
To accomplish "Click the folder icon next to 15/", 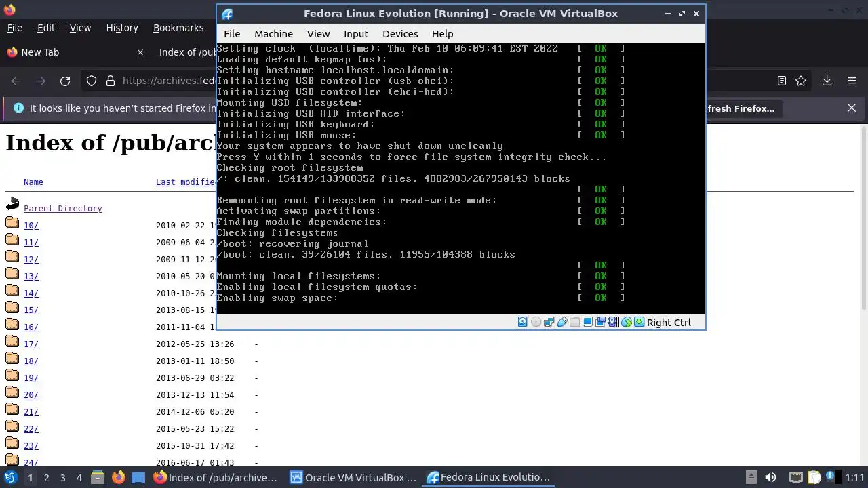I will [x=12, y=307].
